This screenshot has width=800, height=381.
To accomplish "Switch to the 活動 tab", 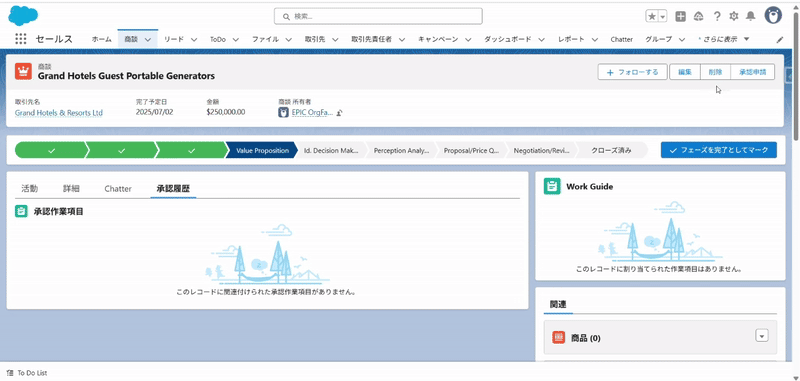I will point(30,188).
